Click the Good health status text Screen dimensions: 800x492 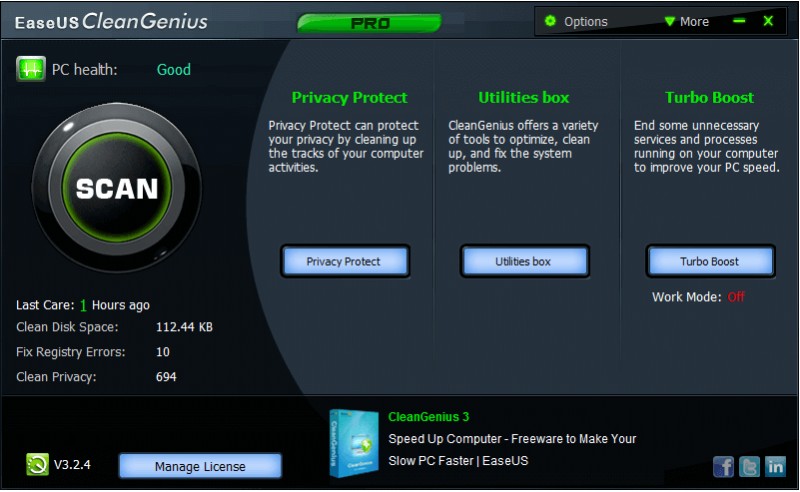point(173,69)
